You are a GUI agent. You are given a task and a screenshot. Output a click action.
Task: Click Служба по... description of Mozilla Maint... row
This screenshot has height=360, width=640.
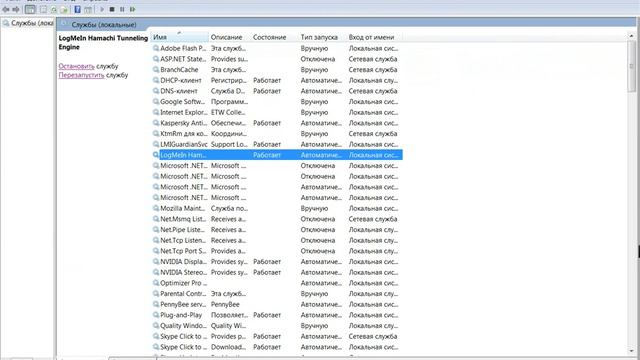coord(229,208)
